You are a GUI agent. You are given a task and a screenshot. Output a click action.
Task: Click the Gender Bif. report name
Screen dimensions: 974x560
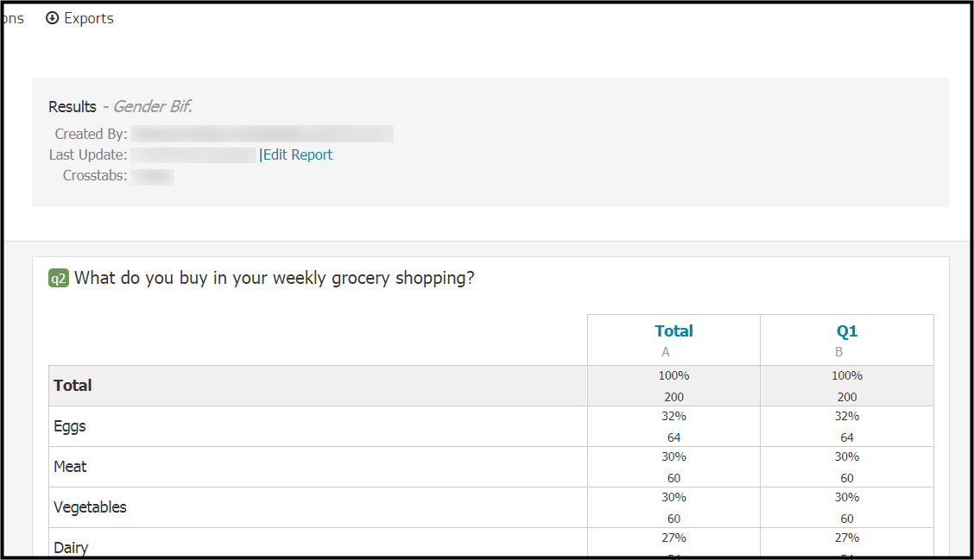[x=152, y=107]
